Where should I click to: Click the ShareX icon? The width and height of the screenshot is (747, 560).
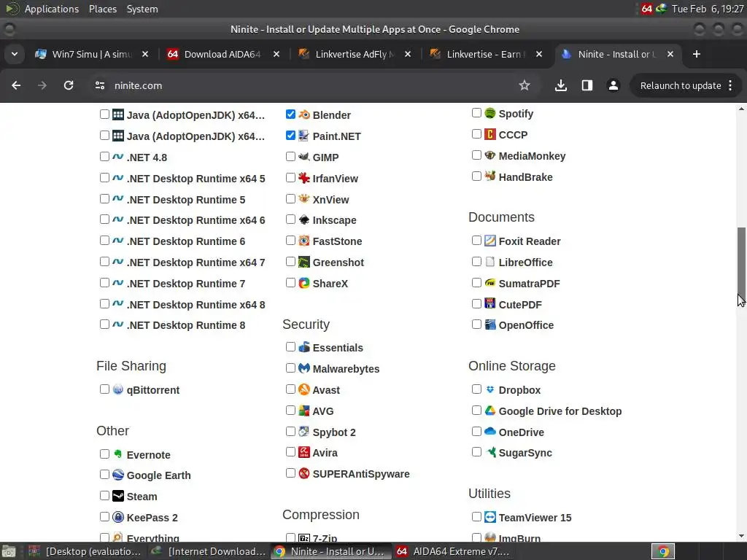click(x=304, y=283)
